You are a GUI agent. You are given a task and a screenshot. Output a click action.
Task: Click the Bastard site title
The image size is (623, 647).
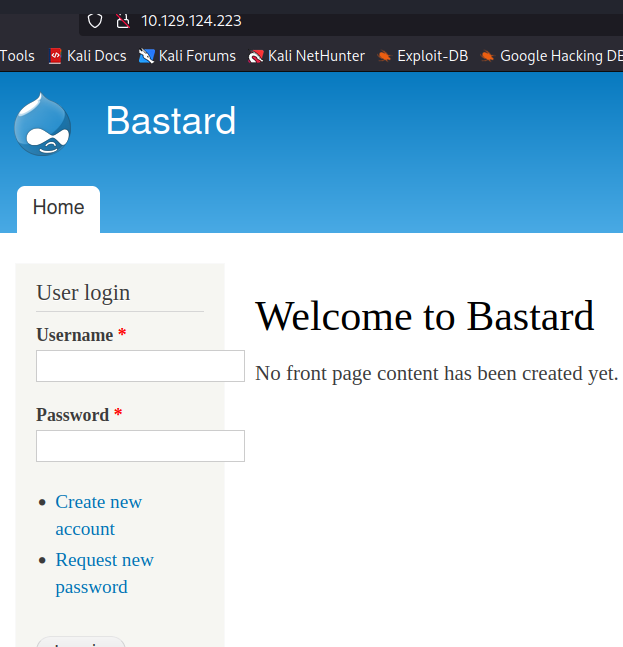(x=171, y=120)
